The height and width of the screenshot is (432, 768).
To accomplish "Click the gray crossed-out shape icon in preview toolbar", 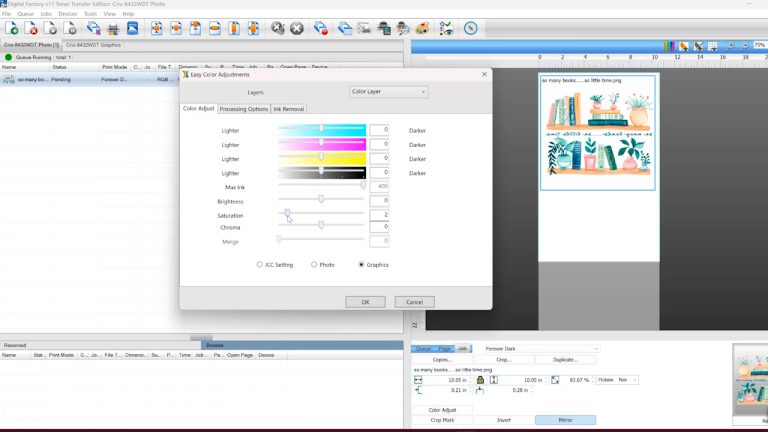I will pyautogui.click(x=698, y=46).
